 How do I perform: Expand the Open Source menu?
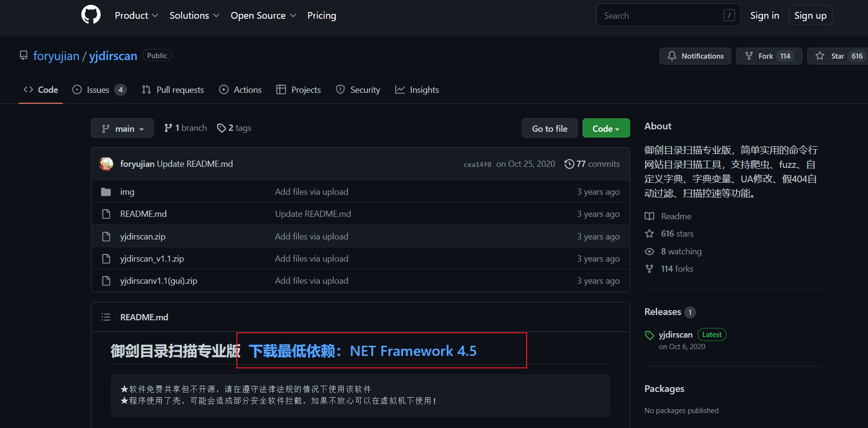pos(263,15)
